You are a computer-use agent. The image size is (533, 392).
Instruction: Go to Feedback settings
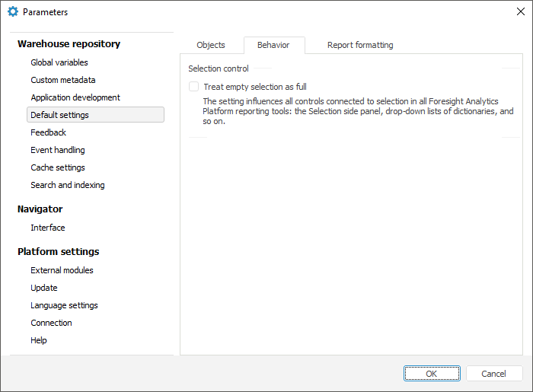tap(49, 132)
